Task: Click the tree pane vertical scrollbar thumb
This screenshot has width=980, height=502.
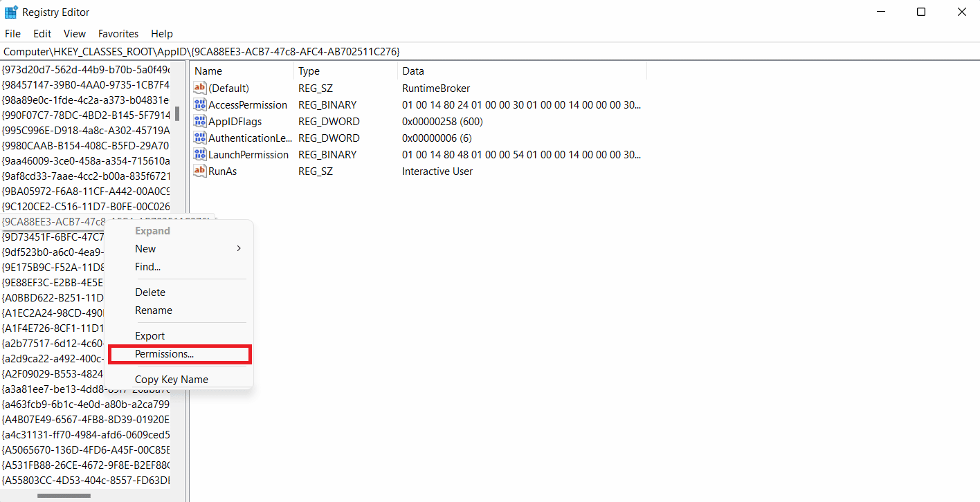Action: (177, 113)
